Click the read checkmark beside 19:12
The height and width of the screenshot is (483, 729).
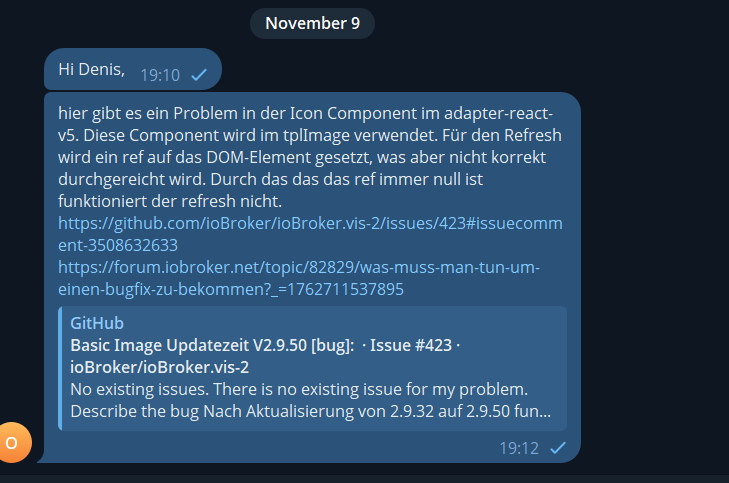pyautogui.click(x=558, y=447)
